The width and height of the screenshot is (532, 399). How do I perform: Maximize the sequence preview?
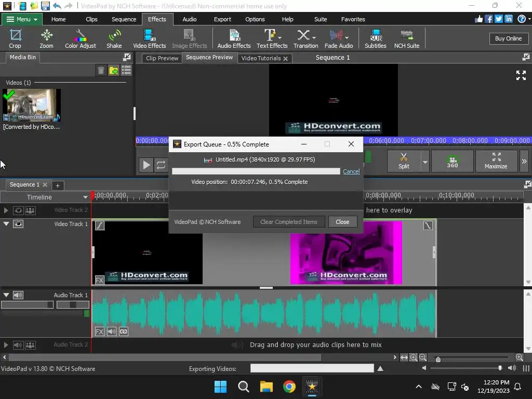click(x=496, y=161)
